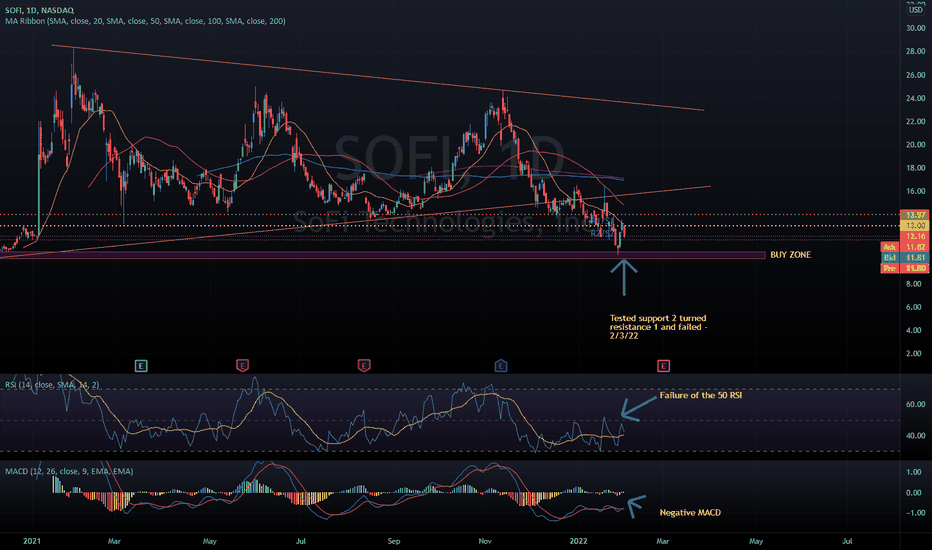Click the green earnings E marker on the chart
This screenshot has height=550, width=932.
(141, 366)
